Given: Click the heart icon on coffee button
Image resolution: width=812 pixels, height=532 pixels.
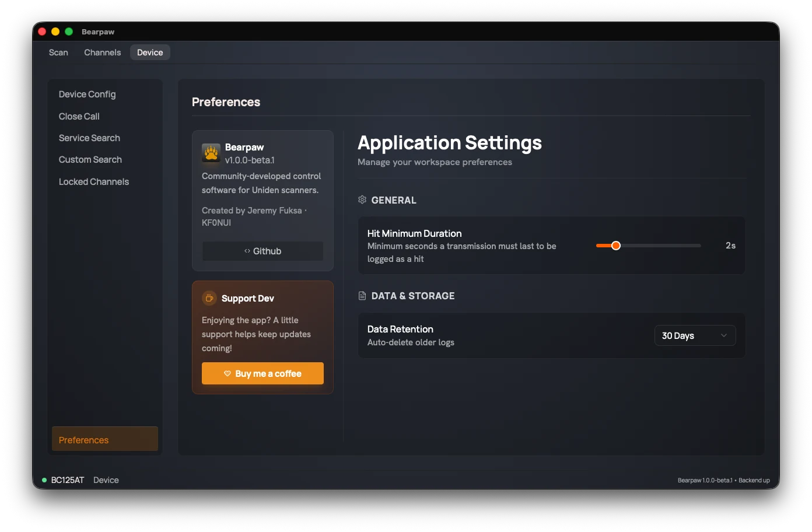Looking at the screenshot, I should (228, 373).
